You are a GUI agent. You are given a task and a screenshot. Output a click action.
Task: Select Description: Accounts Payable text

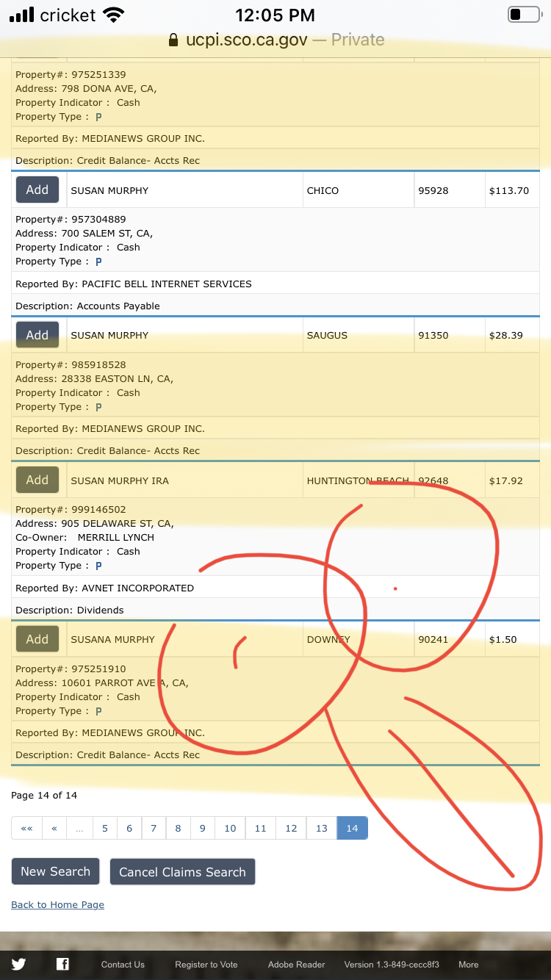[x=87, y=306]
